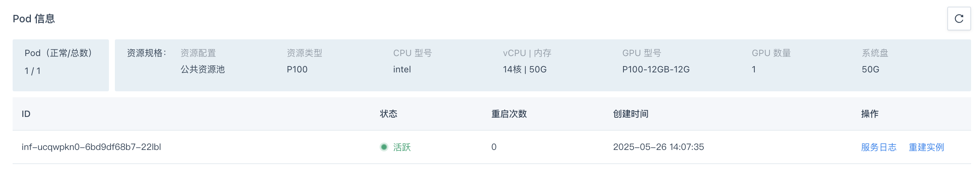Click the 操作 column header

(870, 114)
